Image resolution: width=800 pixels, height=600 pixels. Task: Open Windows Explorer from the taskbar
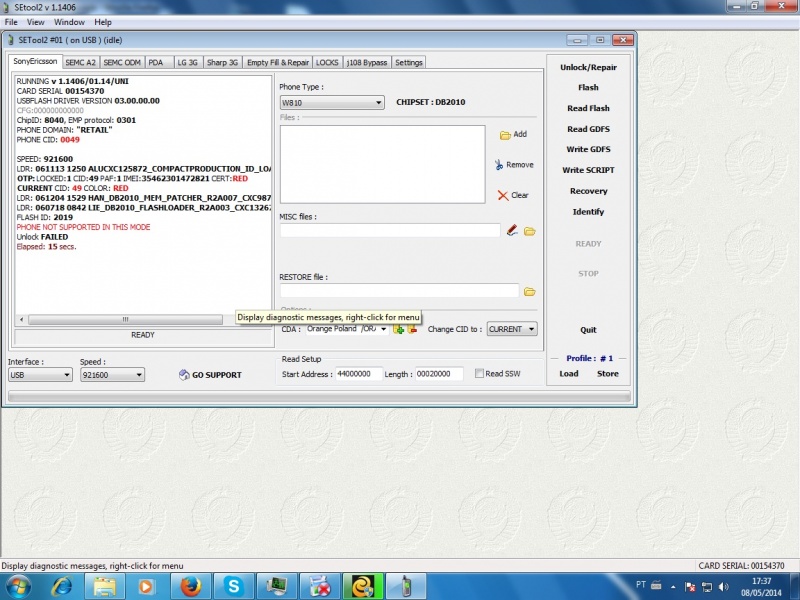tap(104, 586)
